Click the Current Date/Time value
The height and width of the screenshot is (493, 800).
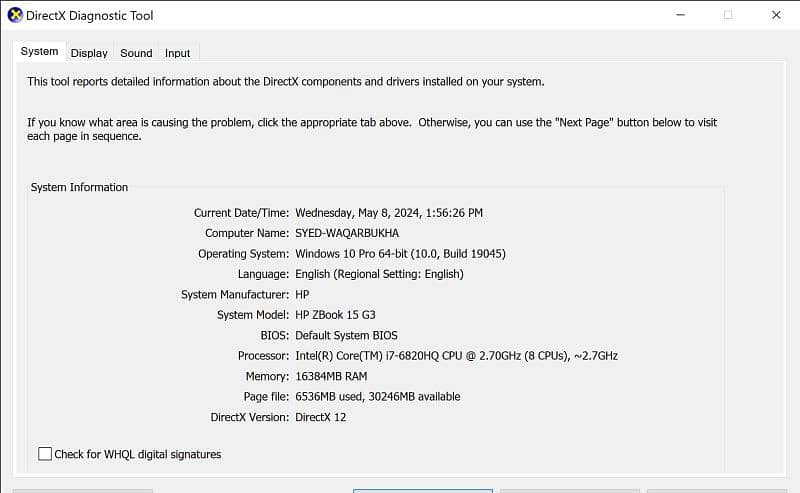click(x=389, y=213)
